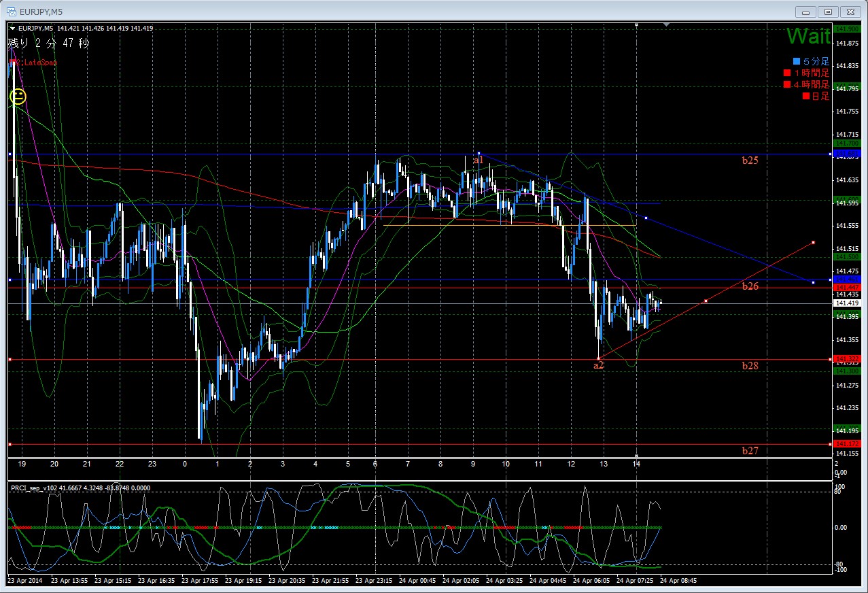Select the 5分足 timeframe label

click(816, 61)
